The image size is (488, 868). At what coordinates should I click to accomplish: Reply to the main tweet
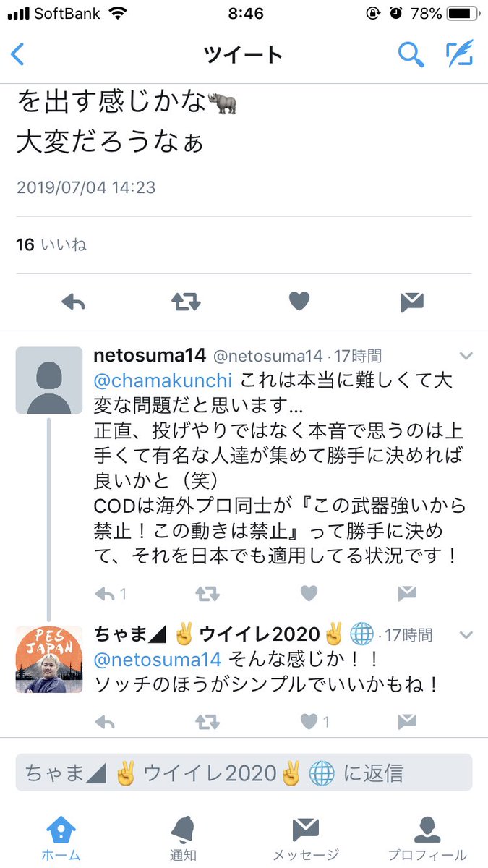(74, 302)
